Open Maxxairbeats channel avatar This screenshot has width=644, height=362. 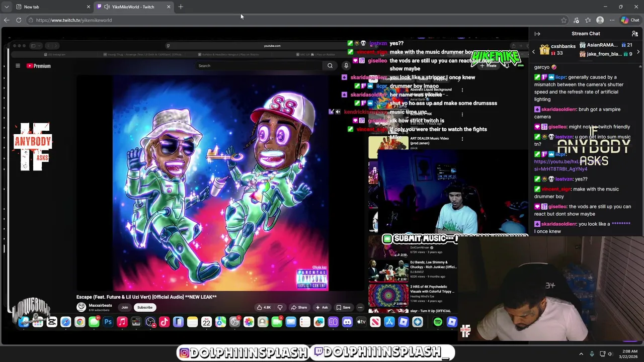coord(81,307)
